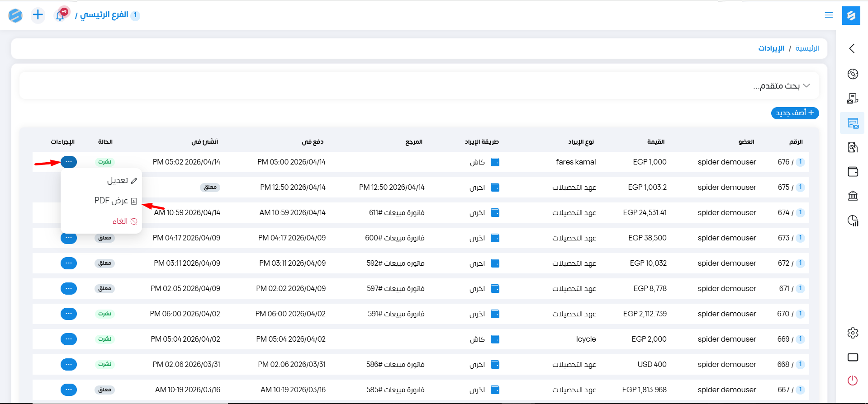Viewport: 868px width, 404px height.
Task: Open actions menu for revenue 667
Action: [69, 390]
